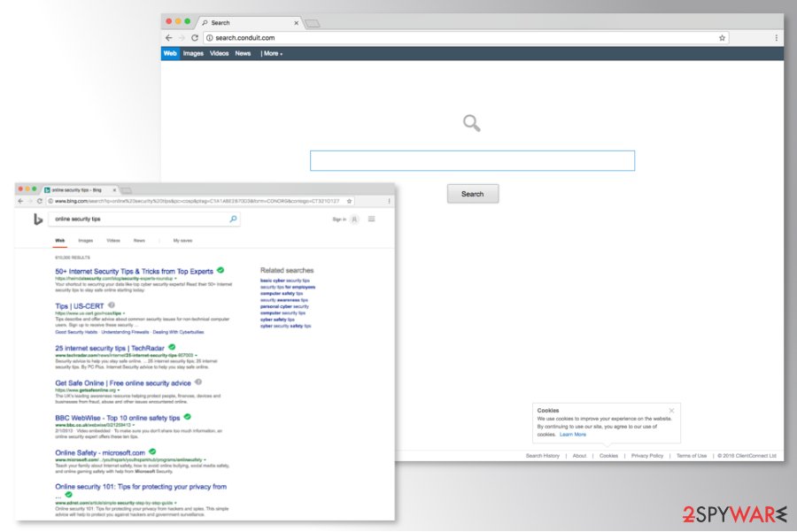Expand URL dropdown arrow under TechRadar result
This screenshot has height=532, width=797.
tap(196, 355)
